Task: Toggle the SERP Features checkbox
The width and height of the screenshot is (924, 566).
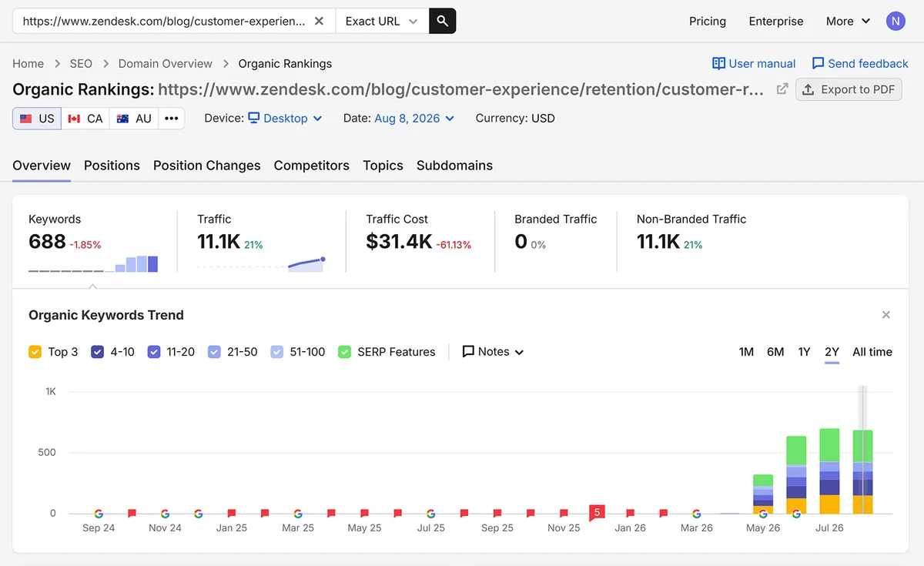Action: 344,352
